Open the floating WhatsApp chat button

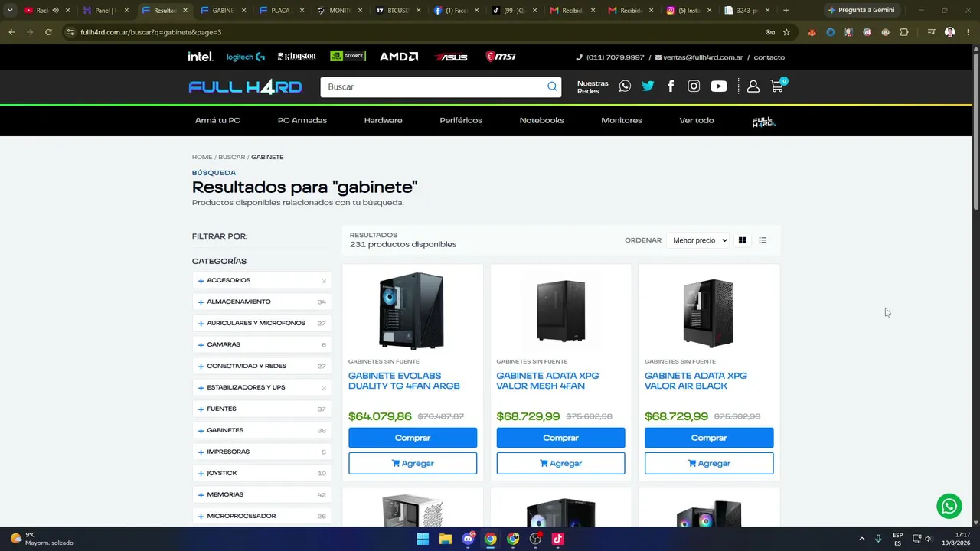point(949,506)
